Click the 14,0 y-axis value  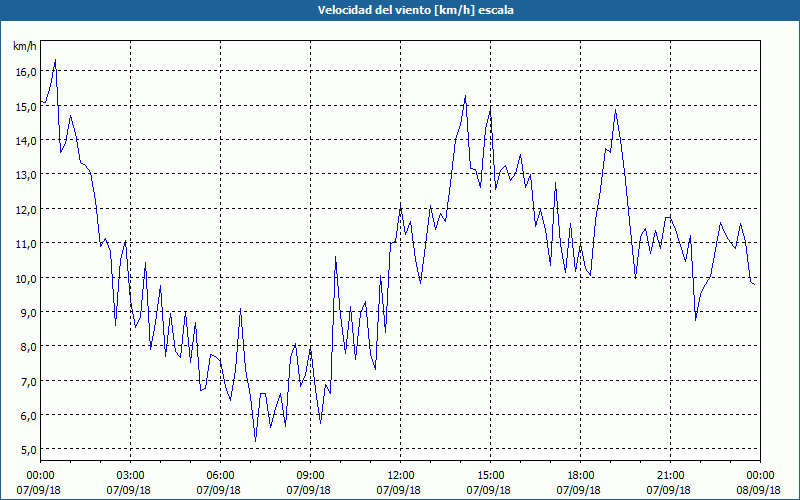pos(26,140)
